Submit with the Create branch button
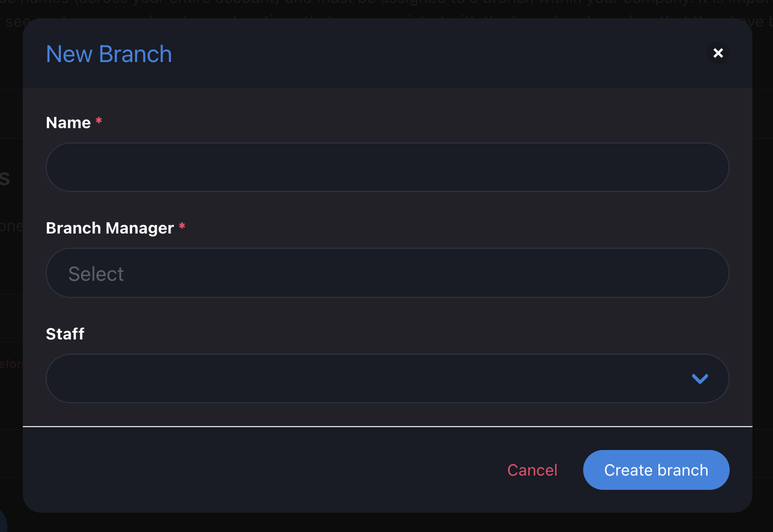Viewport: 773px width, 532px height. (x=656, y=470)
